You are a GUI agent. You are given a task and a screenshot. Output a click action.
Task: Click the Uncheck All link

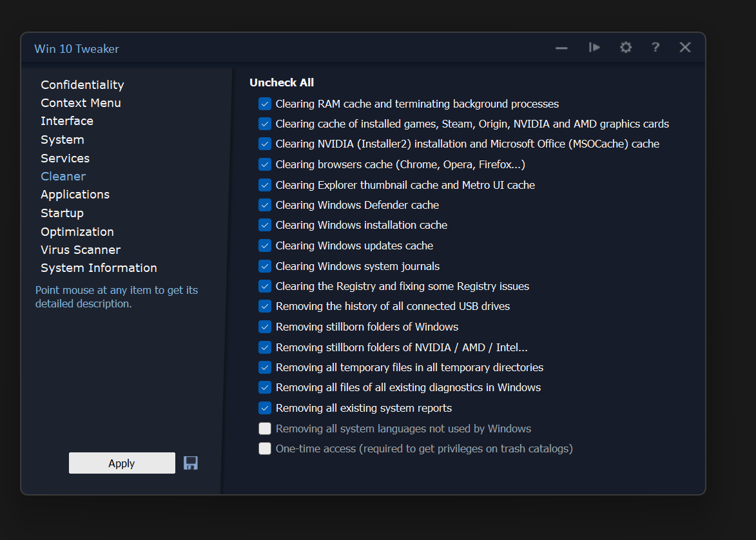click(x=282, y=82)
